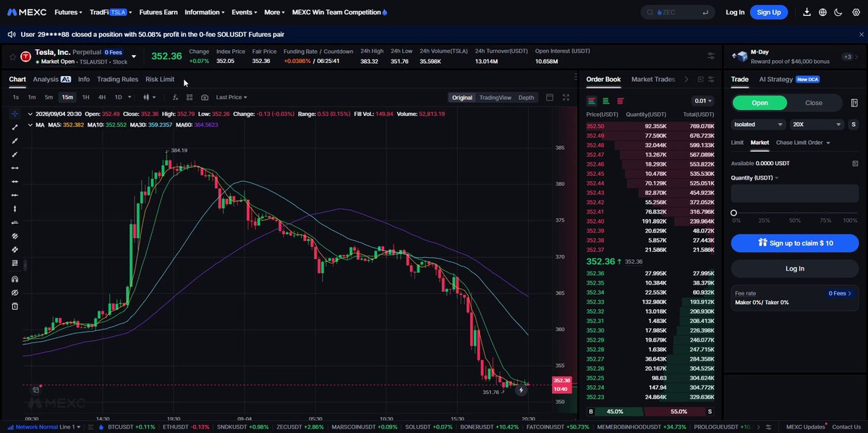
Task: Switch chart view to Depth
Action: [x=526, y=97]
